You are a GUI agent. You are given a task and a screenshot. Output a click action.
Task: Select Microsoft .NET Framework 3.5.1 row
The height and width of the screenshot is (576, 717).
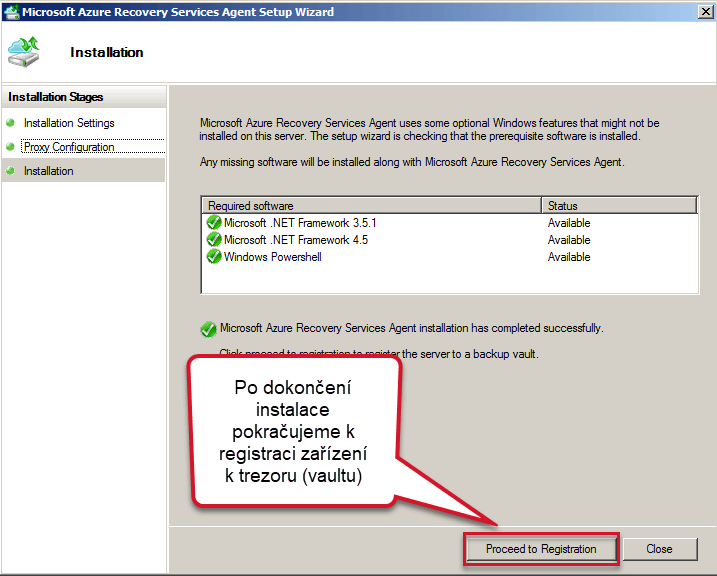450,223
